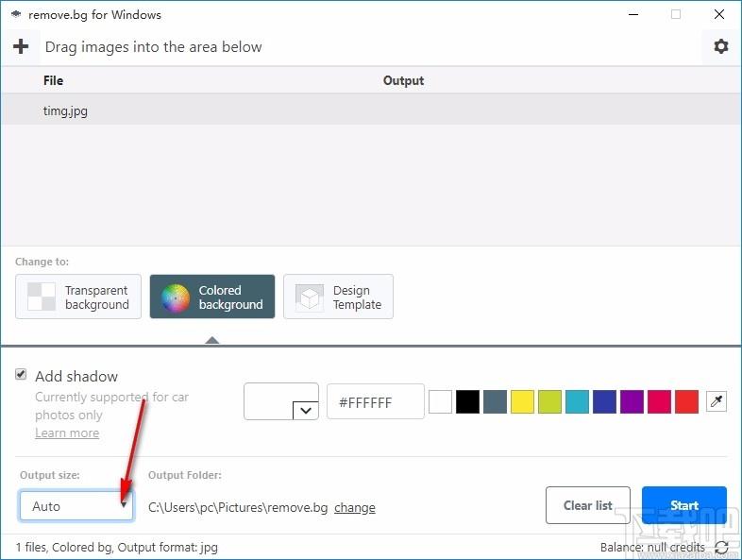The height and width of the screenshot is (560, 742).
Task: Click change to set output folder
Action: (355, 507)
